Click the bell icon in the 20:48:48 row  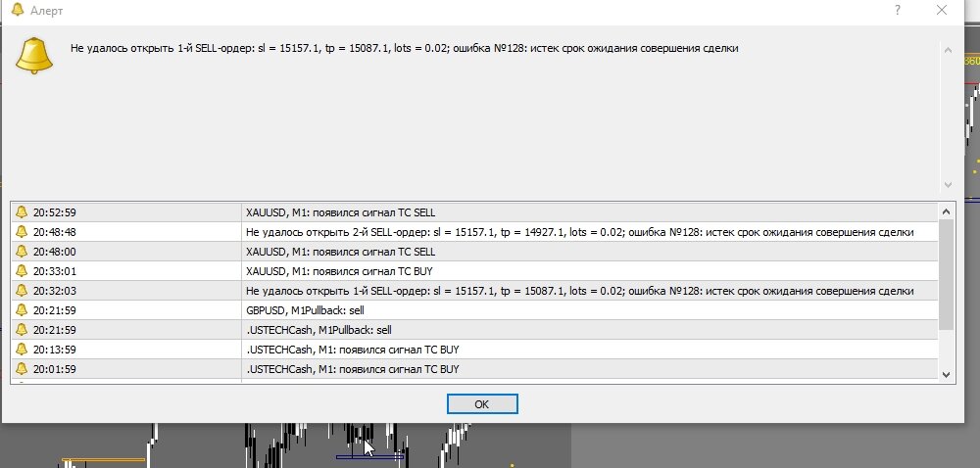[22, 231]
